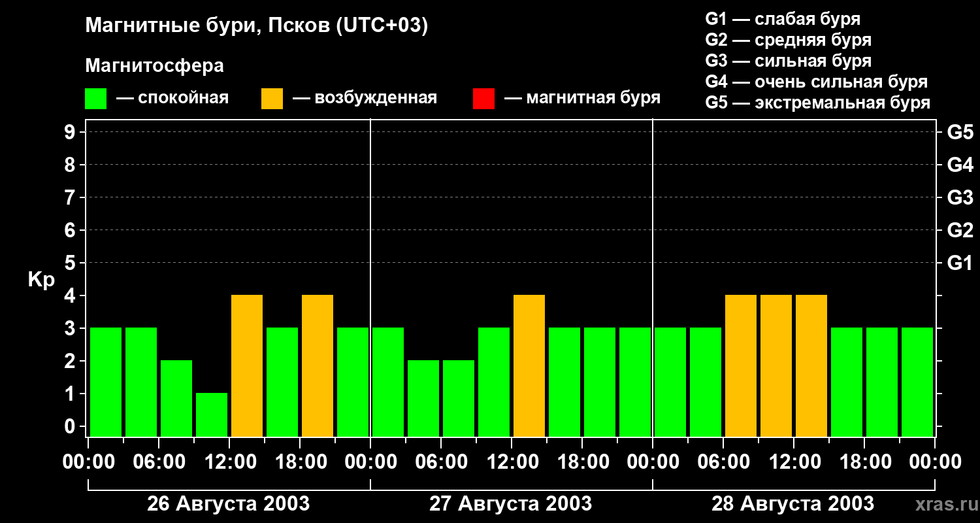
Task: Click the date label «27 Августа 2003»
Action: 510,503
